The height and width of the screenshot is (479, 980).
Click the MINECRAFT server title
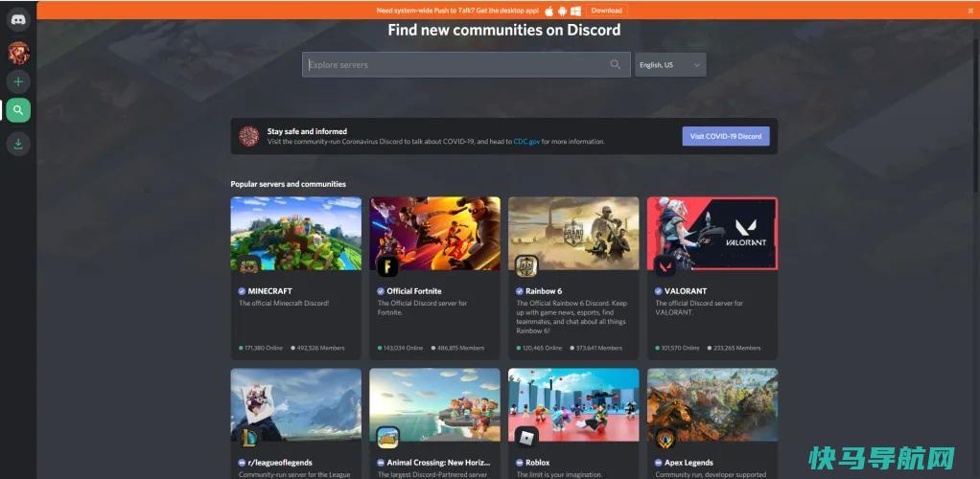point(270,291)
